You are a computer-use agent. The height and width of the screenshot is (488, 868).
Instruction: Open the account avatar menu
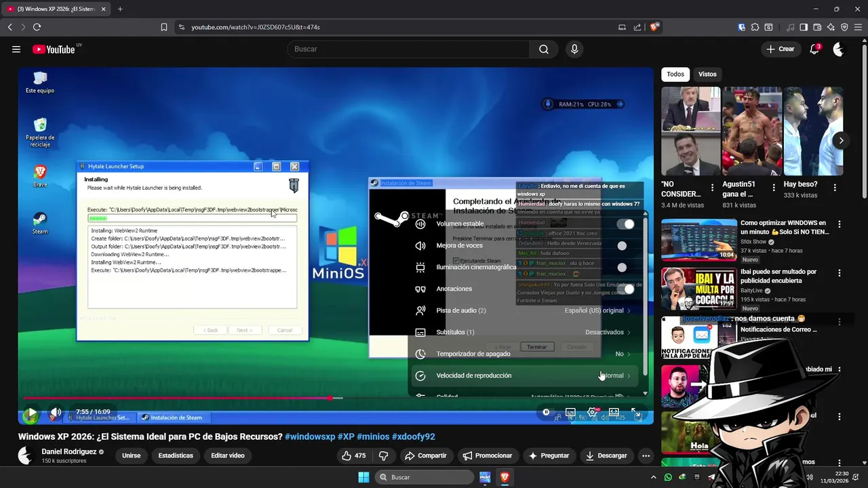[839, 49]
